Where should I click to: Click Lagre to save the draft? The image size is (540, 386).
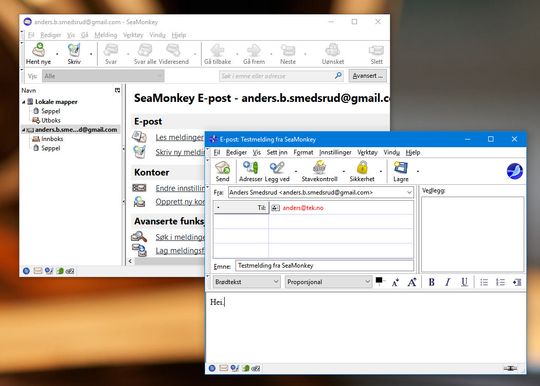(401, 171)
